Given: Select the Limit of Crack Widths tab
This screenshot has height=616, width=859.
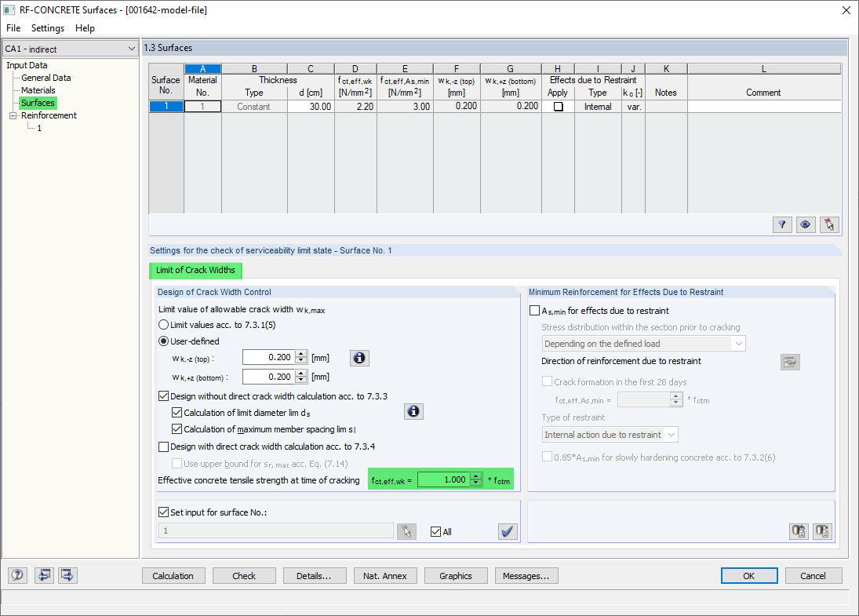Looking at the screenshot, I should (195, 270).
